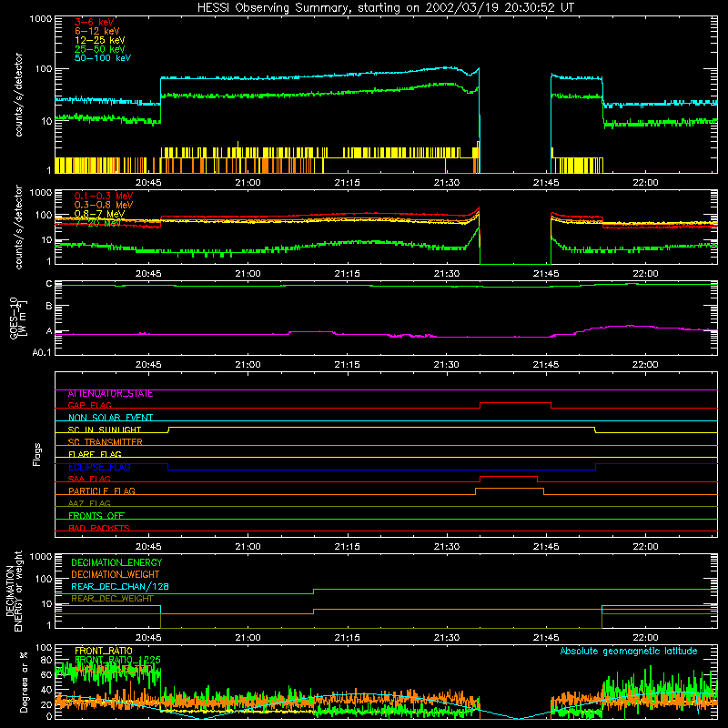Screen dimensions: 728x728
Task: Click the raised segment of the SAA_FLAG line
Action: pyautogui.click(x=509, y=476)
